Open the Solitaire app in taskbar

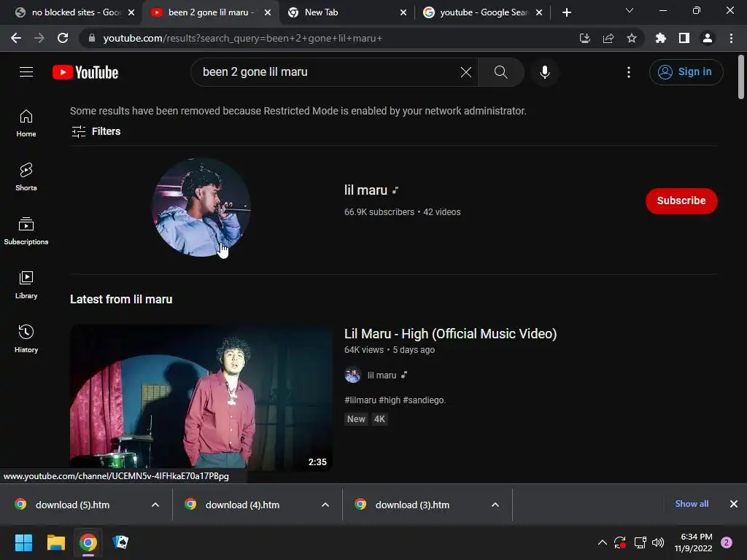pyautogui.click(x=120, y=542)
